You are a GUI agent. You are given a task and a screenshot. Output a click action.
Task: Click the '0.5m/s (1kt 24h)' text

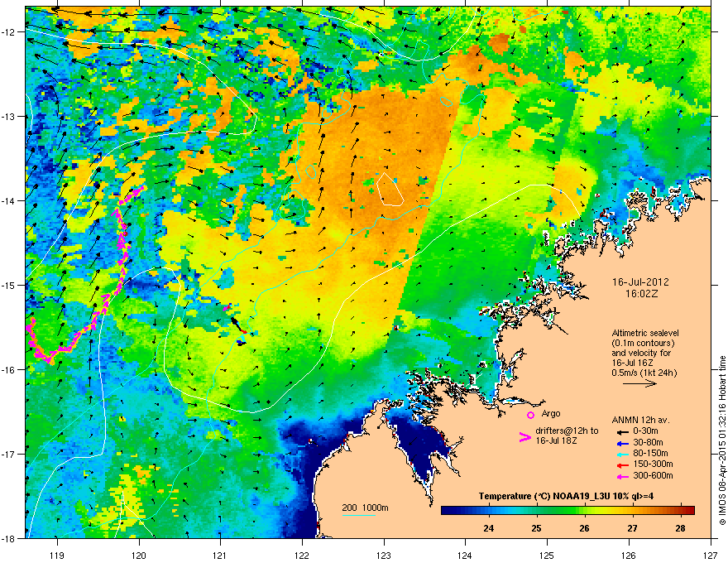644,373
